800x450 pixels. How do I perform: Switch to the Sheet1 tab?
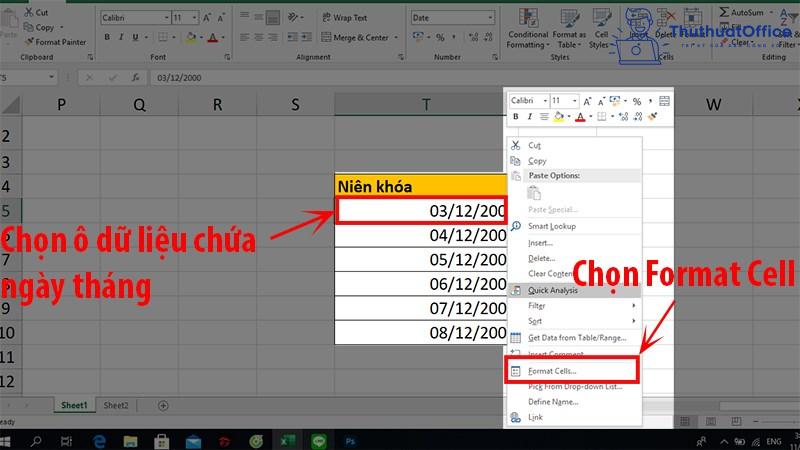point(74,406)
